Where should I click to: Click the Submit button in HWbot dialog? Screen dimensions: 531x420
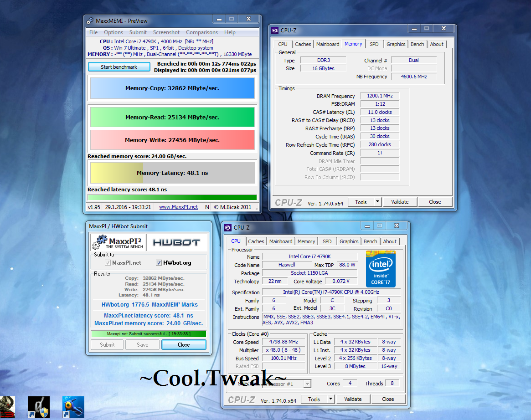(x=107, y=345)
